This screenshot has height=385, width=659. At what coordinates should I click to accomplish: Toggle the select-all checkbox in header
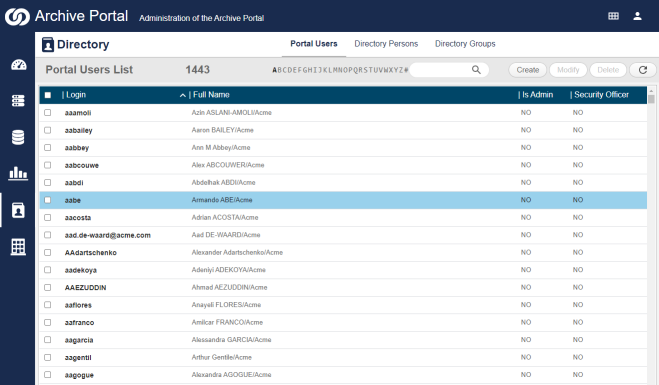pyautogui.click(x=48, y=95)
